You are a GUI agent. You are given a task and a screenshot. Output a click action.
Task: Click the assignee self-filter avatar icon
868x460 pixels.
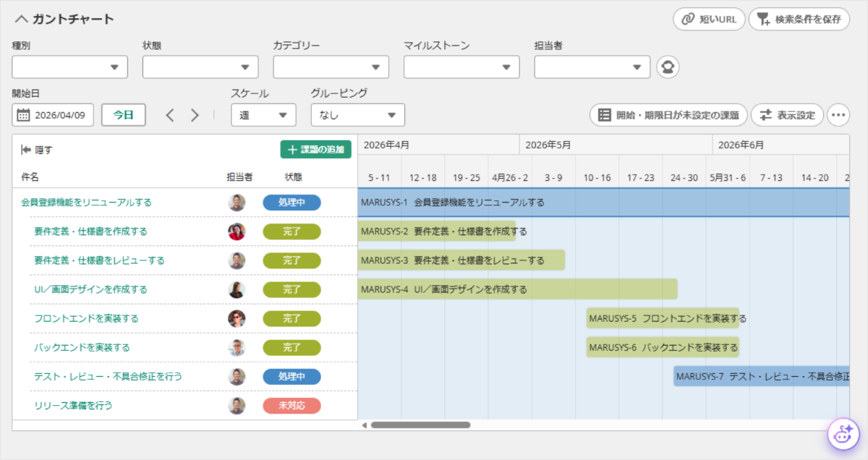pos(668,67)
